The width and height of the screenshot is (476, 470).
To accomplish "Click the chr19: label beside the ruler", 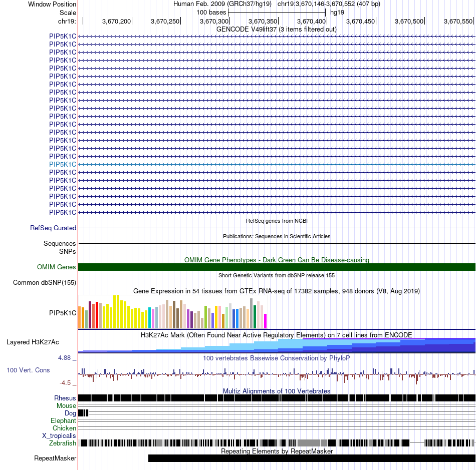I will 67,21.
